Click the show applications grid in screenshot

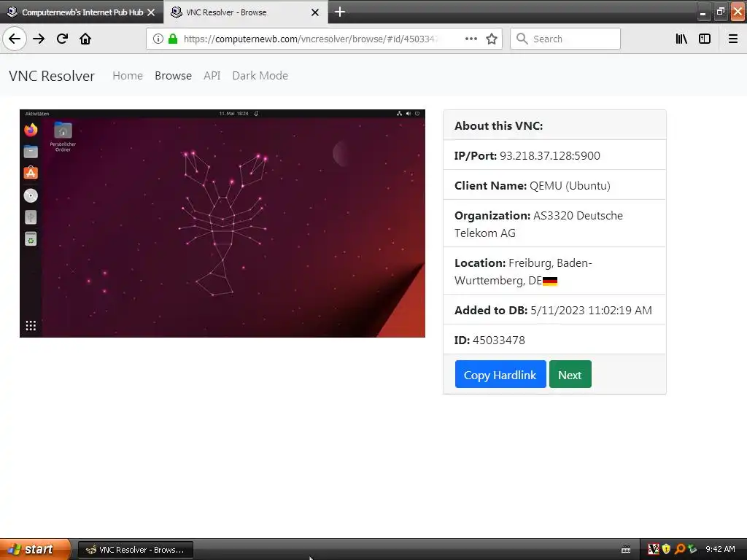[31, 325]
